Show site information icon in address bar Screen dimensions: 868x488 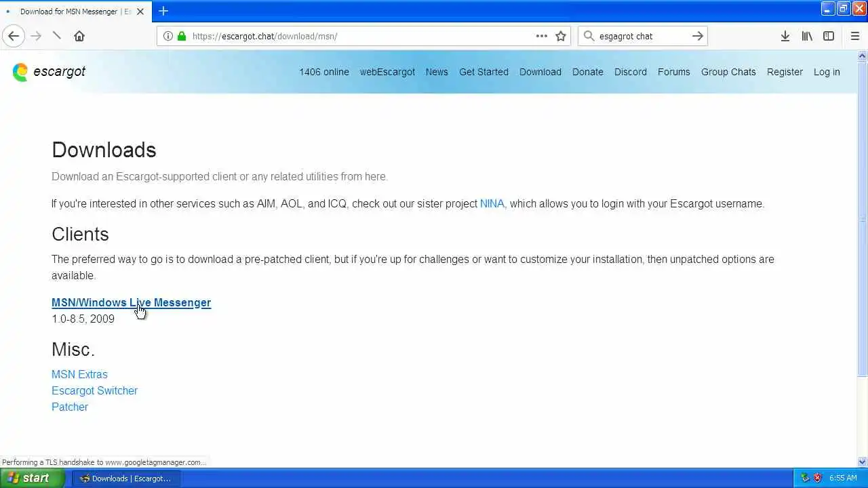[167, 36]
